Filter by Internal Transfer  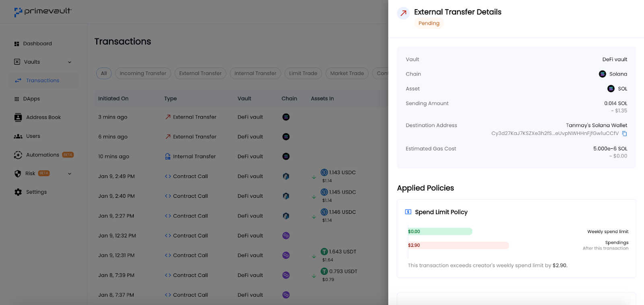click(256, 74)
